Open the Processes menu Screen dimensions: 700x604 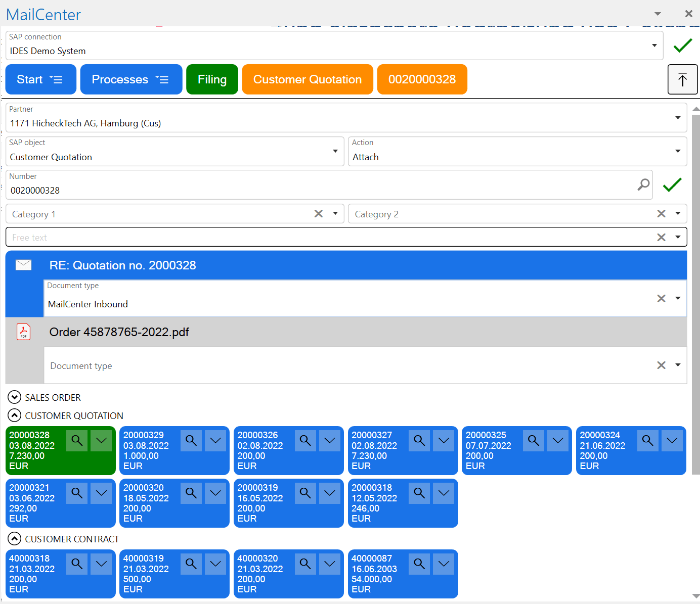(x=130, y=79)
